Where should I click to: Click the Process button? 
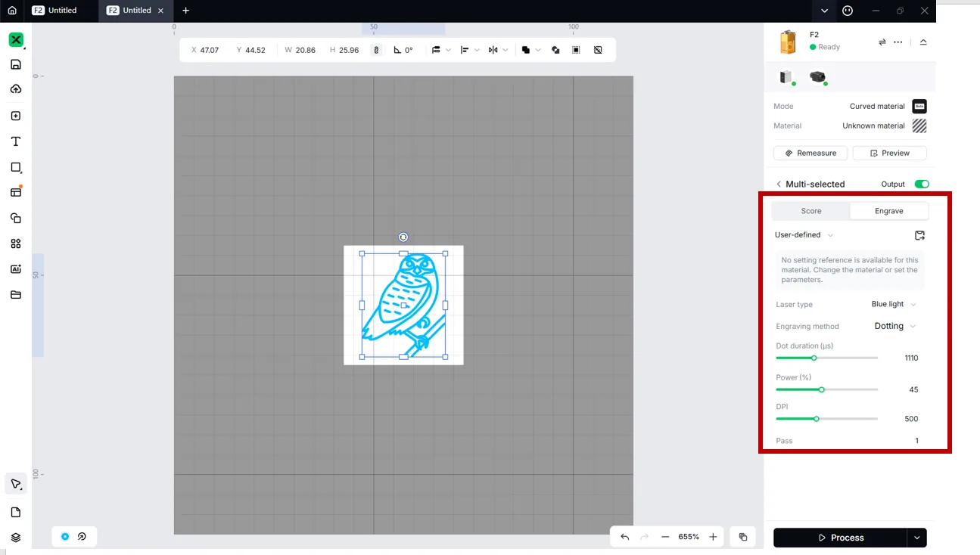coord(840,538)
